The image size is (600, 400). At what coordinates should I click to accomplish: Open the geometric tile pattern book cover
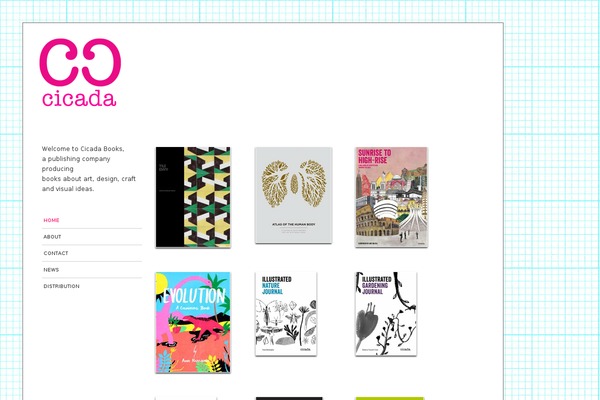click(x=193, y=197)
